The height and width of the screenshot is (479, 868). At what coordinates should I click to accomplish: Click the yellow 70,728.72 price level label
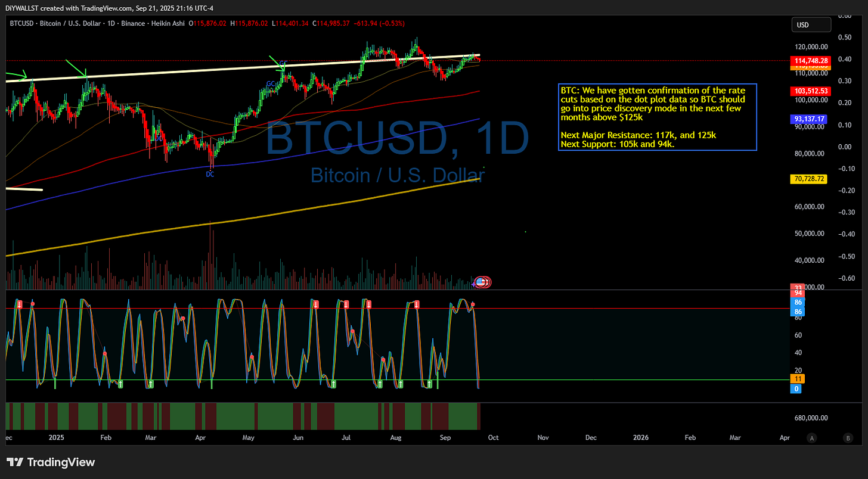pyautogui.click(x=808, y=179)
